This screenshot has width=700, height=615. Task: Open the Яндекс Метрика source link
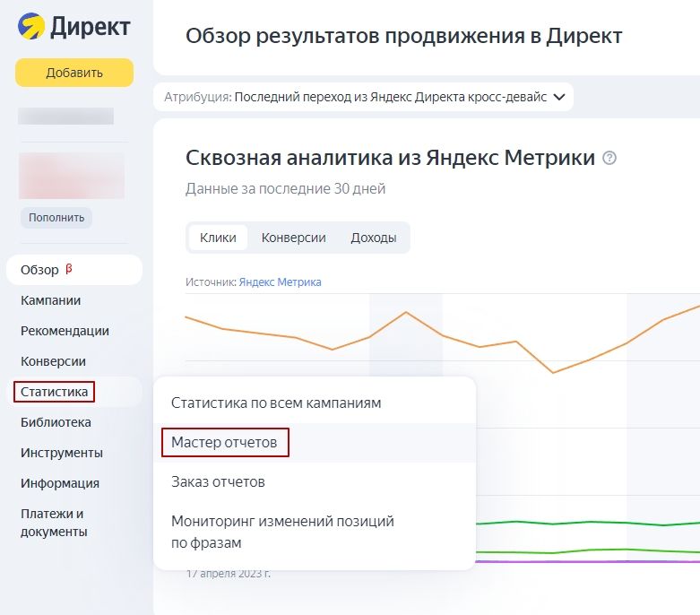pos(280,282)
